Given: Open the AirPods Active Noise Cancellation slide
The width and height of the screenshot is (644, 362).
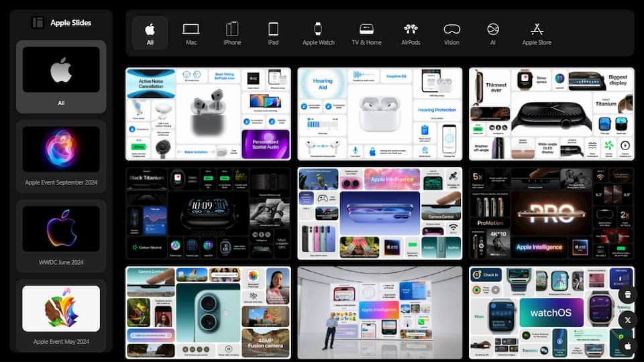Looking at the screenshot, I should tap(208, 114).
